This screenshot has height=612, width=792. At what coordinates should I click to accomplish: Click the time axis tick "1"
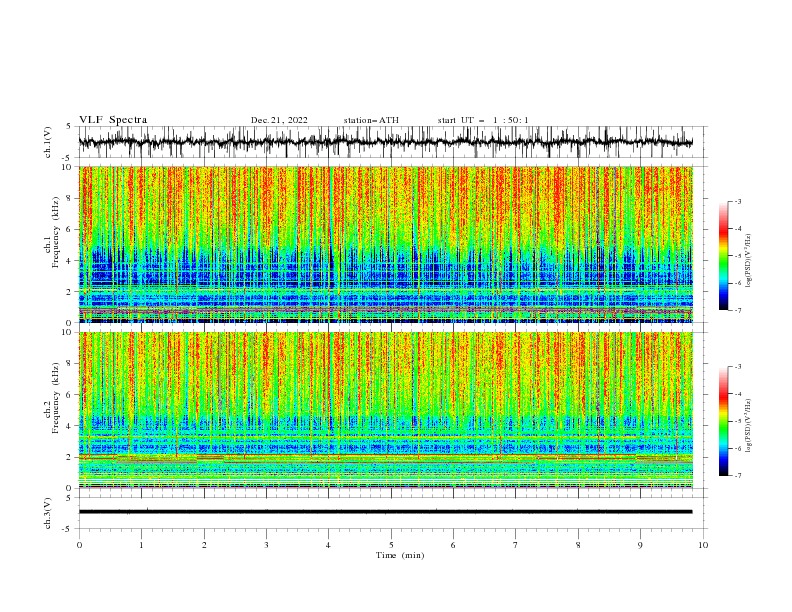tap(141, 545)
